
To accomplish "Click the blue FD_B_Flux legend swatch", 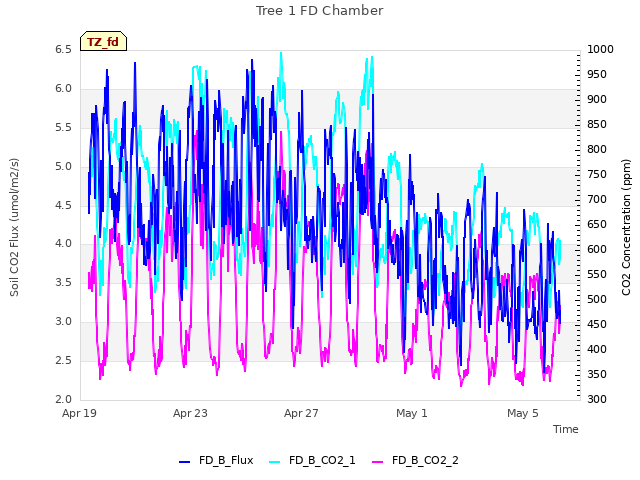I will (184, 462).
